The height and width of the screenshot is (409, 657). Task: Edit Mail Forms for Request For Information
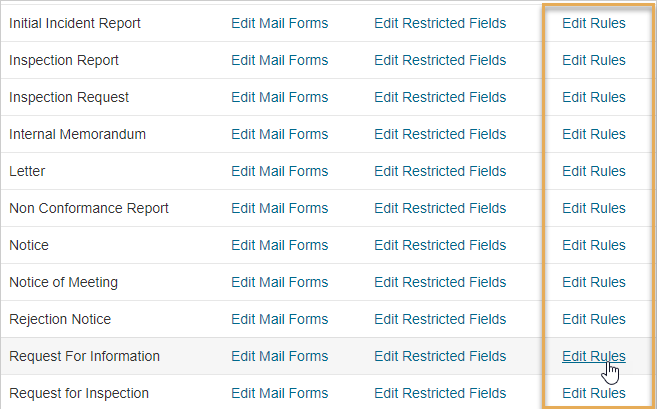point(279,356)
